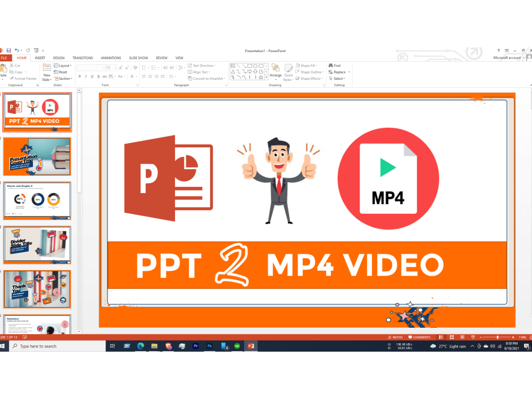Open Text Direction dropdown
This screenshot has width=532, height=399.
(x=202, y=65)
